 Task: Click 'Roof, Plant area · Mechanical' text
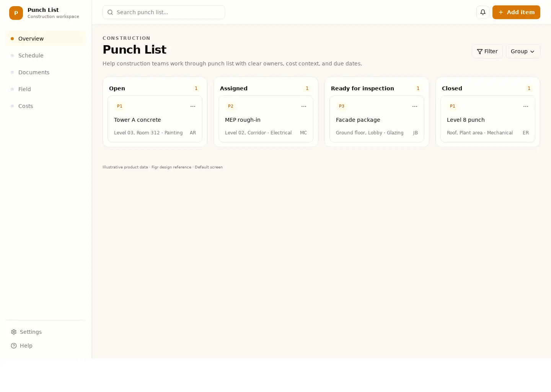tap(480, 133)
